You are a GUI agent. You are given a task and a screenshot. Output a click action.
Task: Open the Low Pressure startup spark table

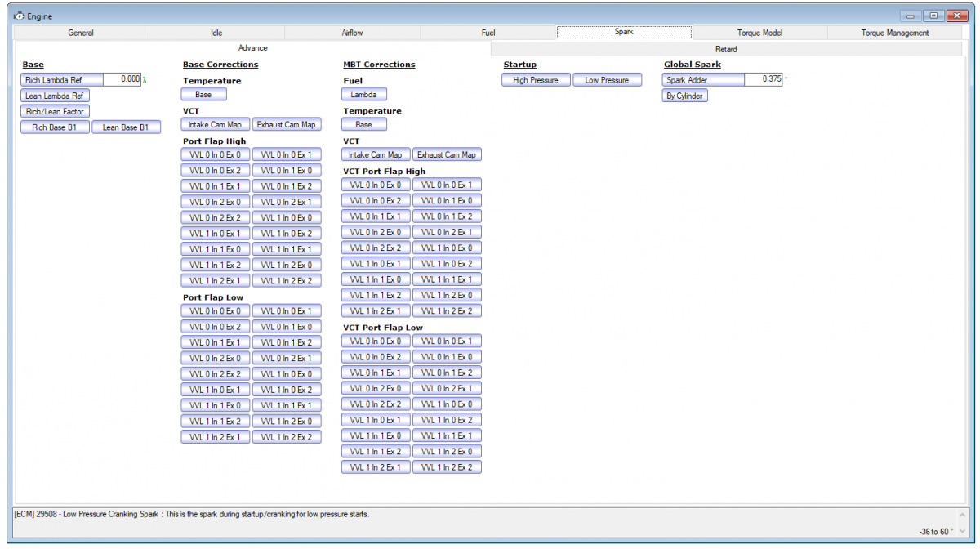click(608, 79)
